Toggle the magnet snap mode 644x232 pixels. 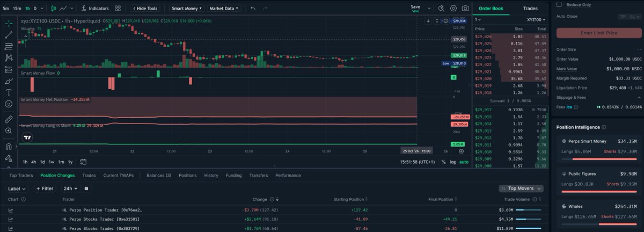click(9, 146)
